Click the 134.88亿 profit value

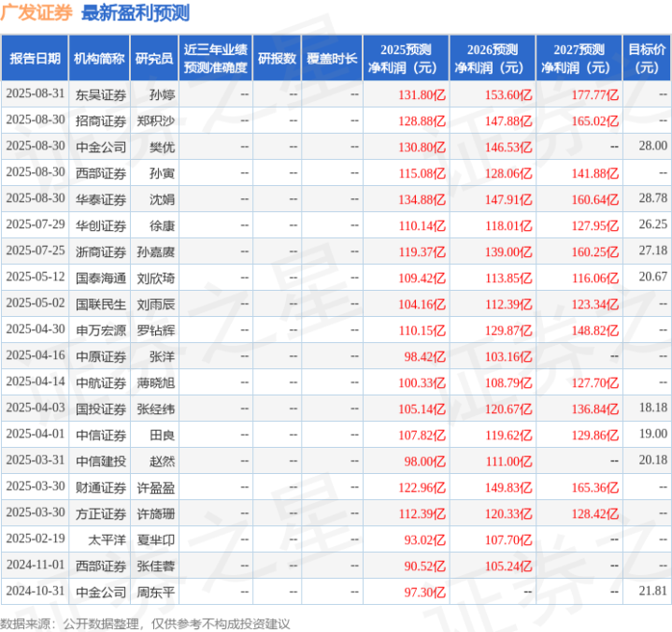tap(422, 199)
